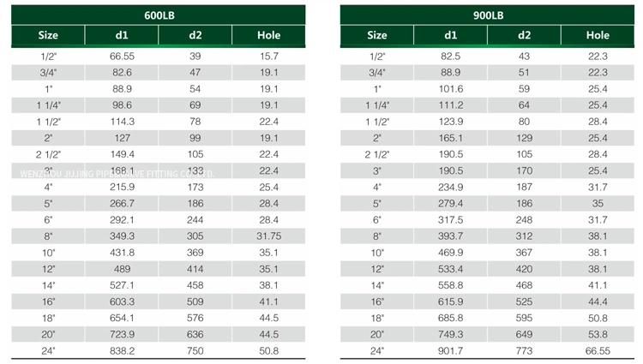Viewport: 643px width, 364px height.
Task: Click the 53.8 hole value for 20" 900LB
Action: [598, 335]
